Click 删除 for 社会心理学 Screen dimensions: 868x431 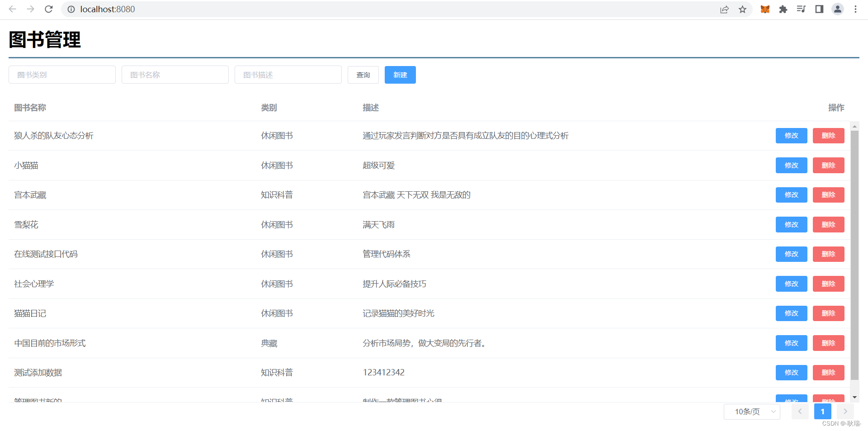click(828, 284)
